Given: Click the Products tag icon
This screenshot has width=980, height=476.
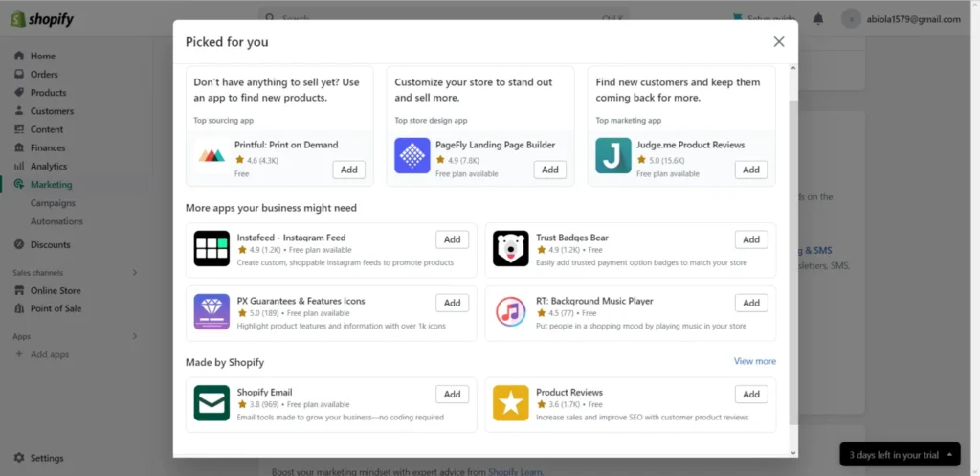Looking at the screenshot, I should [x=19, y=93].
